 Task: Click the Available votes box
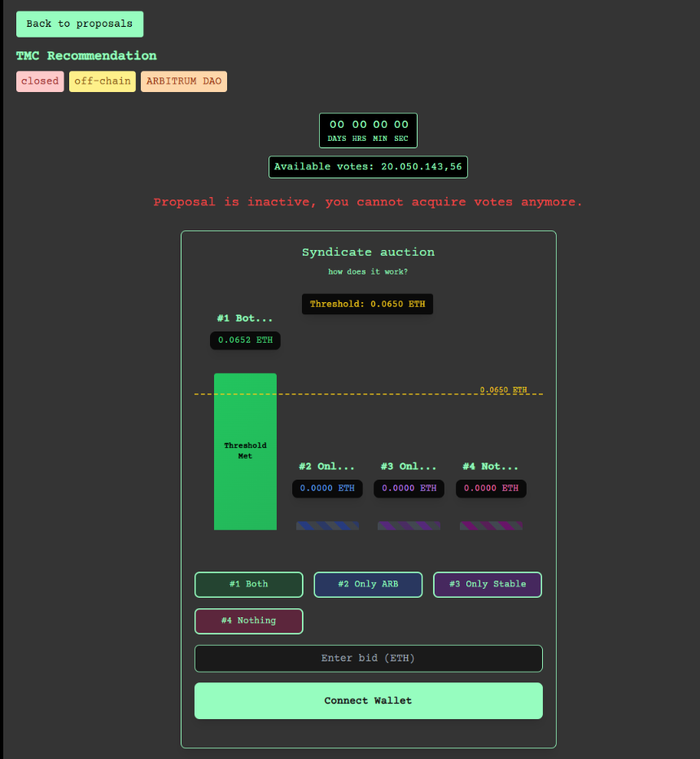[x=368, y=167]
